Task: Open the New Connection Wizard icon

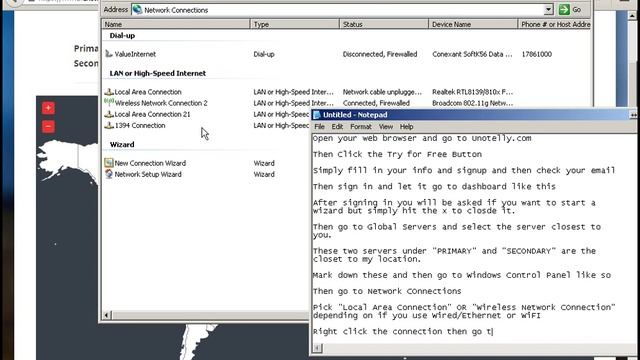Action: click(109, 163)
